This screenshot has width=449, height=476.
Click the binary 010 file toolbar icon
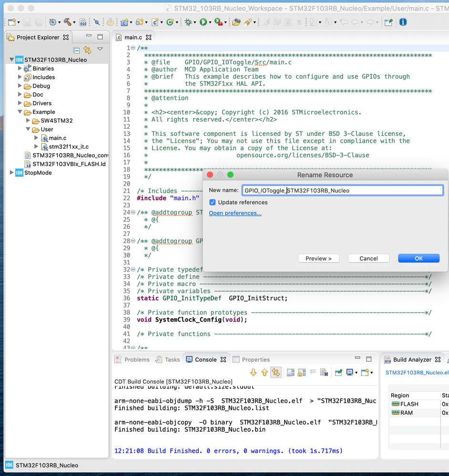pos(83,22)
